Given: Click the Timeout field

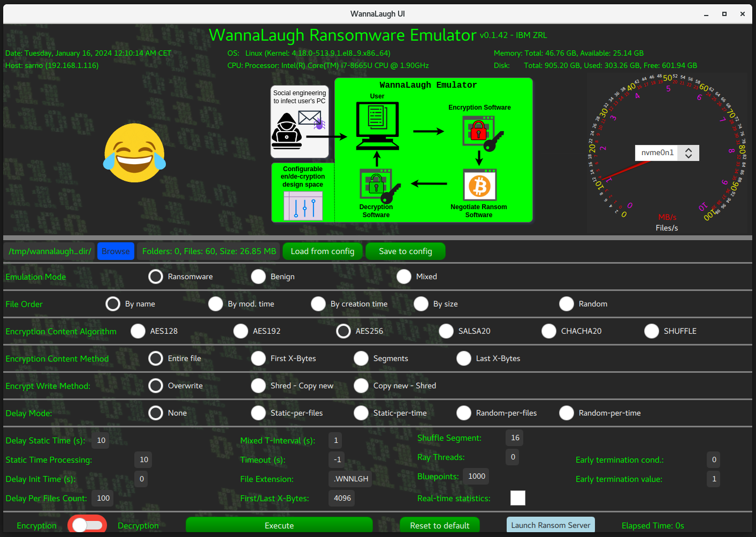Looking at the screenshot, I should pos(337,459).
